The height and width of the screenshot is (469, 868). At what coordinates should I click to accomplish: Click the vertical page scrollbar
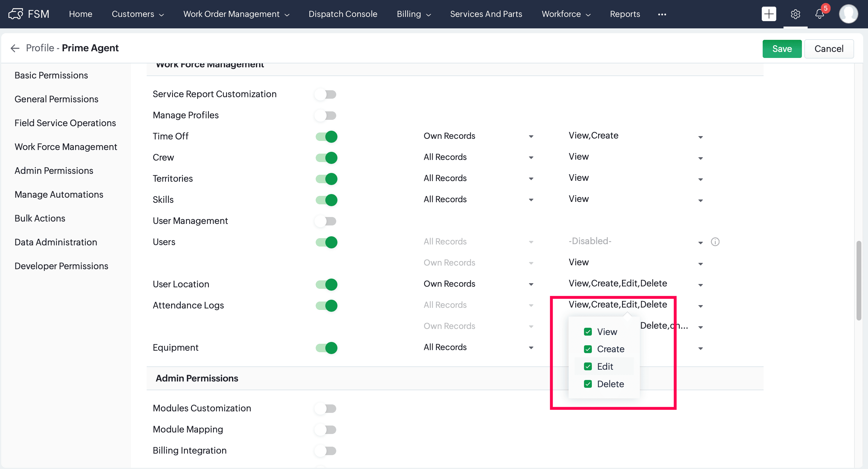tap(859, 280)
